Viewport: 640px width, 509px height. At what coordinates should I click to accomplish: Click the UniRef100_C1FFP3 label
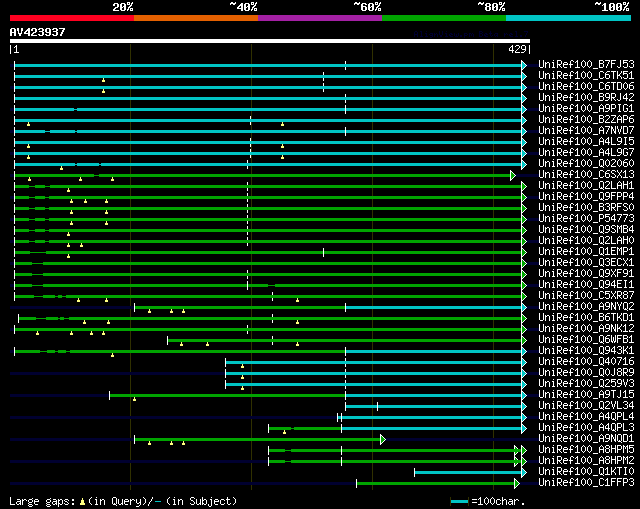(x=586, y=483)
